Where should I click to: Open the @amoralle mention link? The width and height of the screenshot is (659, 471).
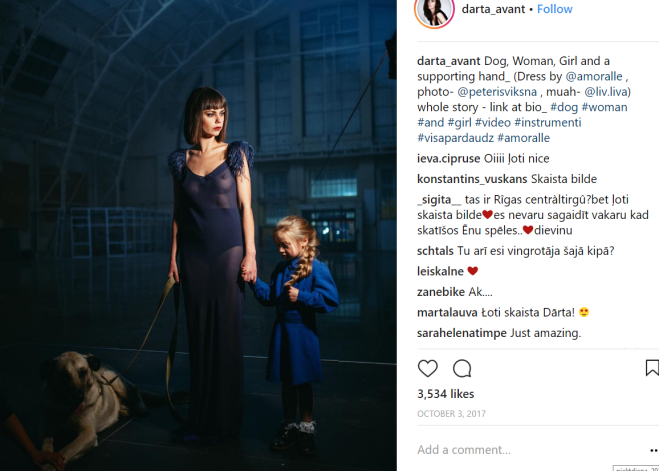(593, 76)
